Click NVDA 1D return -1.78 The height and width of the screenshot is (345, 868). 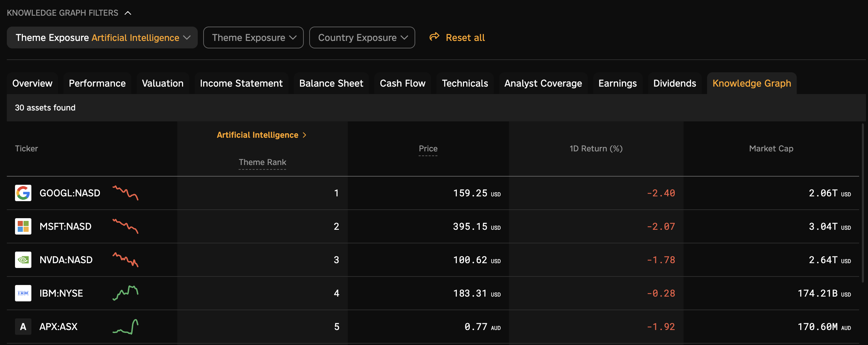coord(661,260)
